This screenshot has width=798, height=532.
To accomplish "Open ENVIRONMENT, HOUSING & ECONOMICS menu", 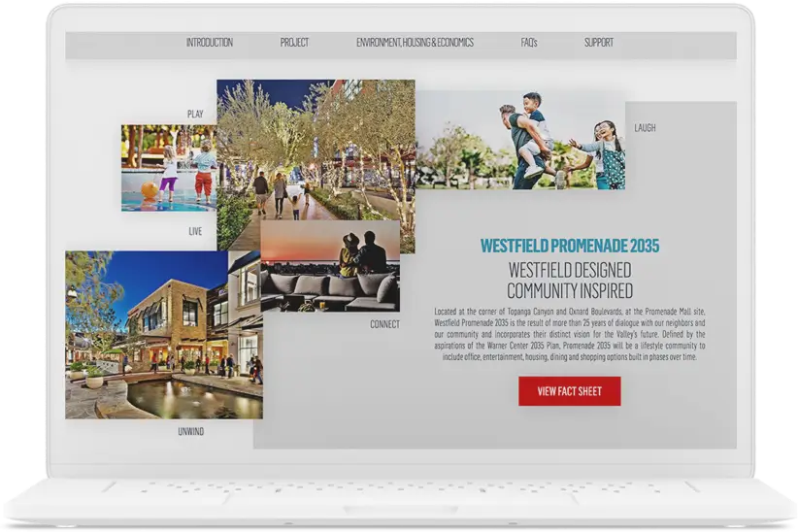I will coord(415,43).
